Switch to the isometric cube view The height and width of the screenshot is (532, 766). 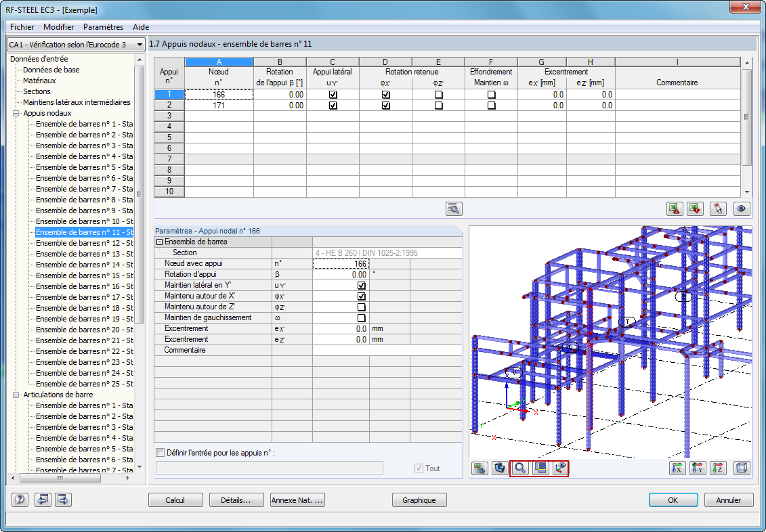[742, 468]
